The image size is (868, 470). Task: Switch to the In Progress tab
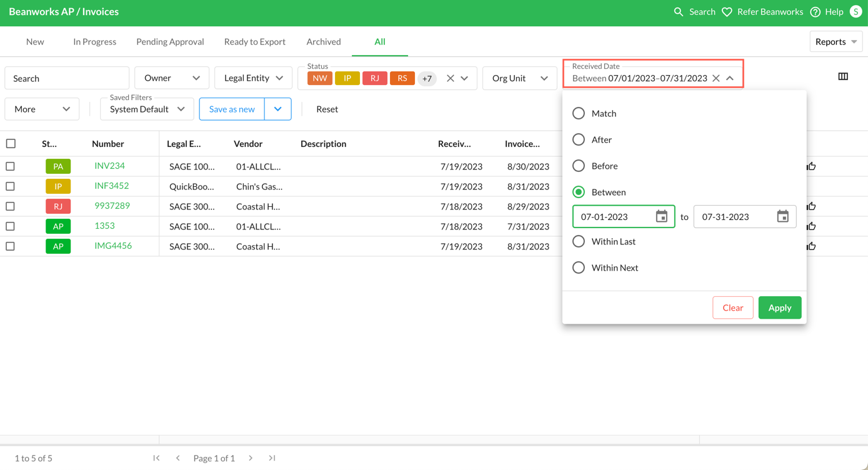point(94,41)
